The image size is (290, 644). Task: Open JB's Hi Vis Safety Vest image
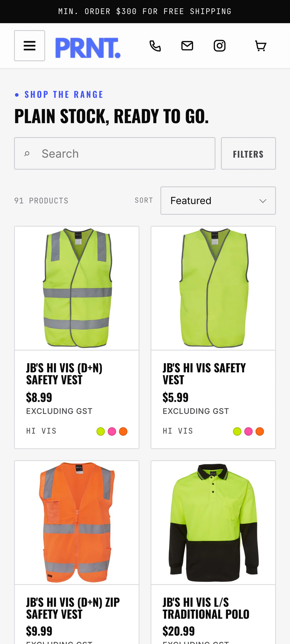click(x=213, y=288)
